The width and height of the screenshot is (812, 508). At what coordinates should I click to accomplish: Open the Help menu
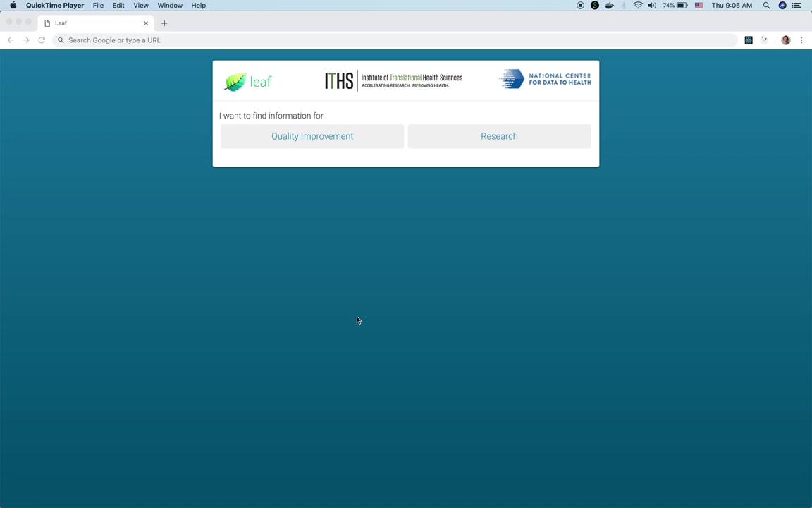[x=198, y=5]
